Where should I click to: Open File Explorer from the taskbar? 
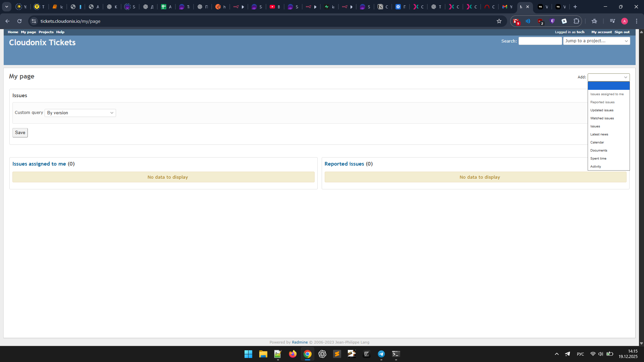tap(263, 354)
